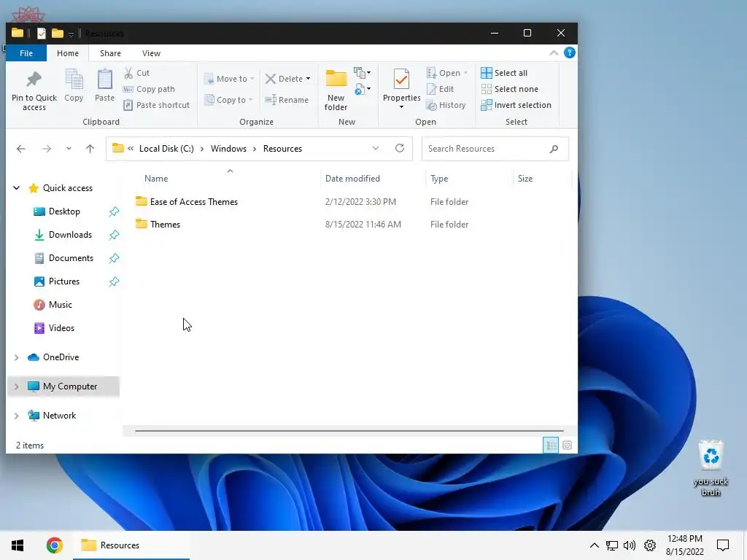Go back with the Back arrow
Viewport: 747px width, 560px height.
coord(21,149)
